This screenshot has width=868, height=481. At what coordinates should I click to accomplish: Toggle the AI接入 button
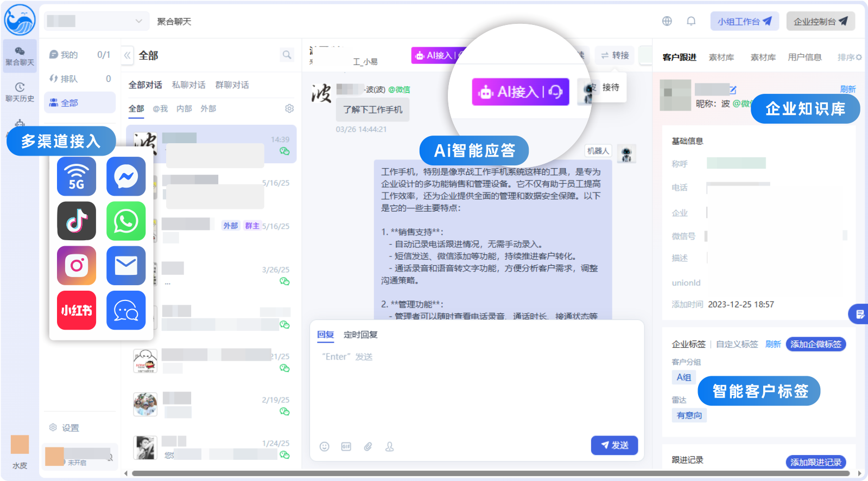(x=520, y=92)
